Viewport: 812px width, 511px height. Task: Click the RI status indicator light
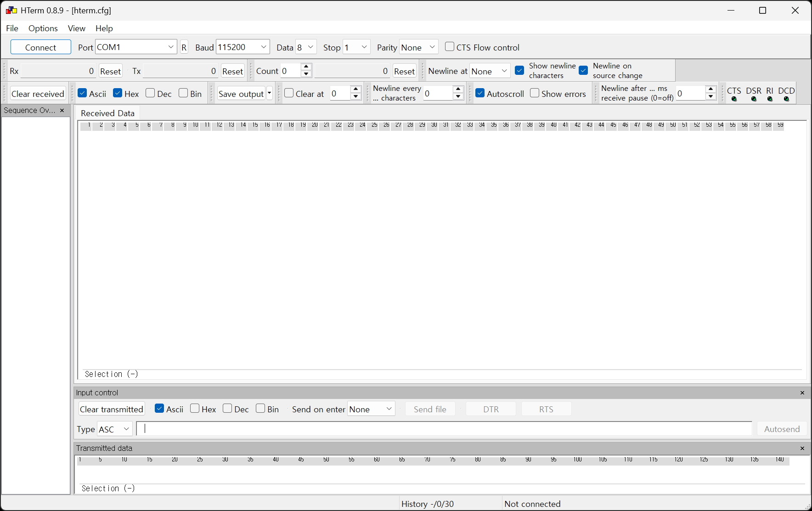click(770, 99)
